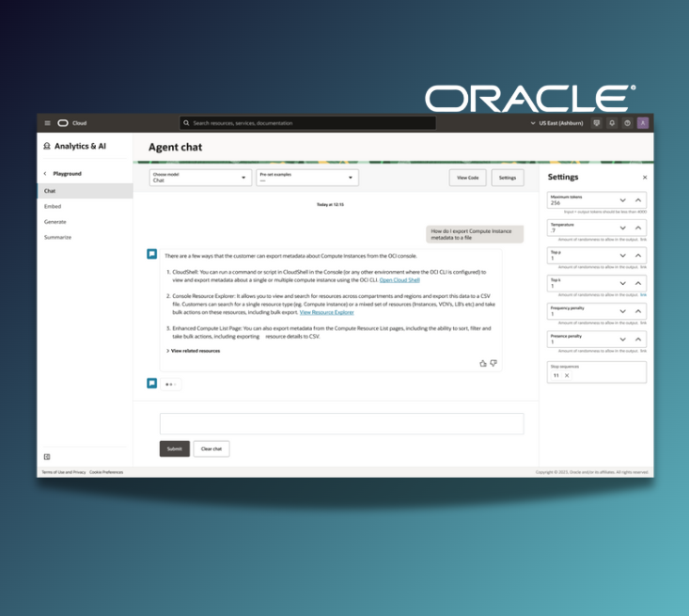The width and height of the screenshot is (689, 616).
Task: Click the chat message input field
Action: (x=341, y=423)
